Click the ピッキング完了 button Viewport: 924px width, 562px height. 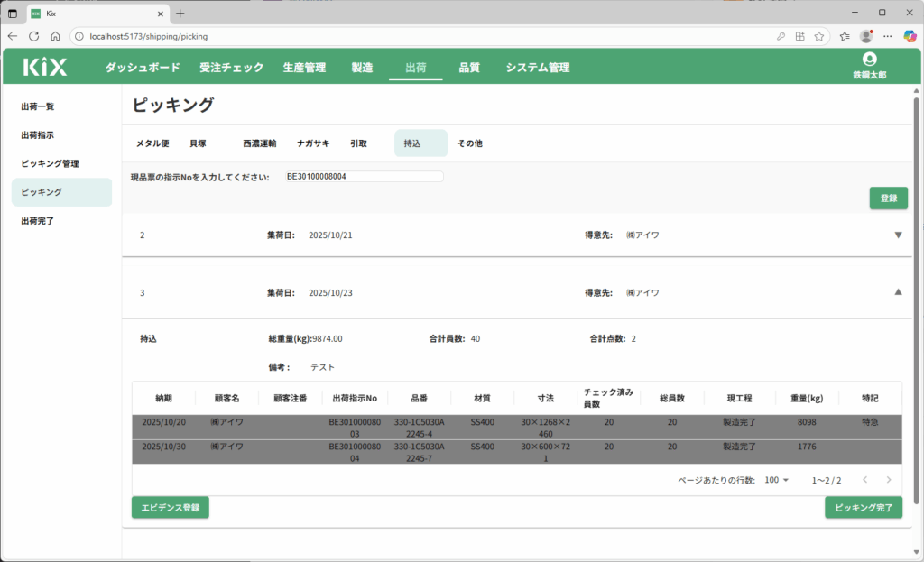tap(863, 508)
